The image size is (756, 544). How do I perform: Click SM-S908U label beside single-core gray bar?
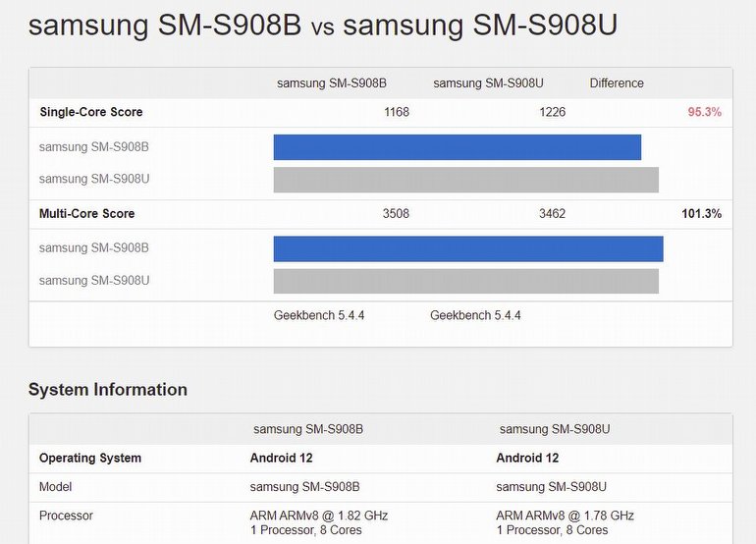coord(94,179)
